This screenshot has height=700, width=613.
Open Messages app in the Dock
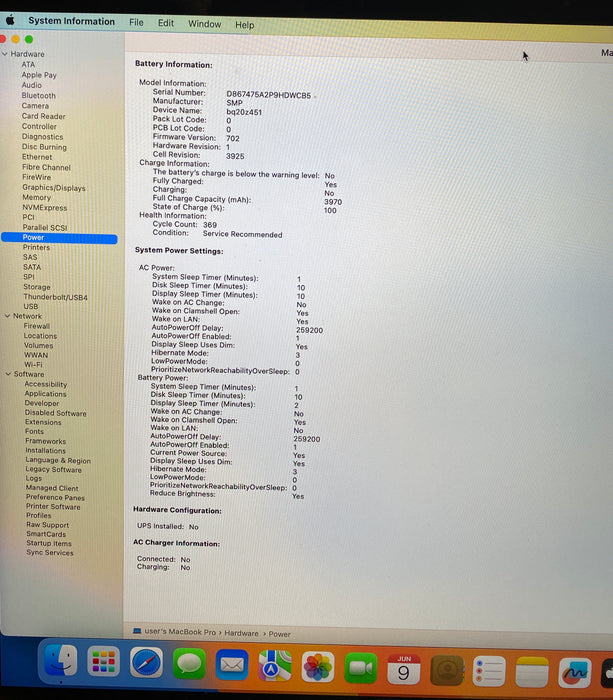189,663
